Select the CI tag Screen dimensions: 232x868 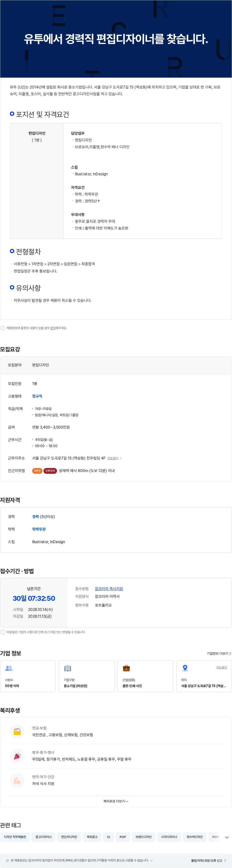[x=109, y=837]
